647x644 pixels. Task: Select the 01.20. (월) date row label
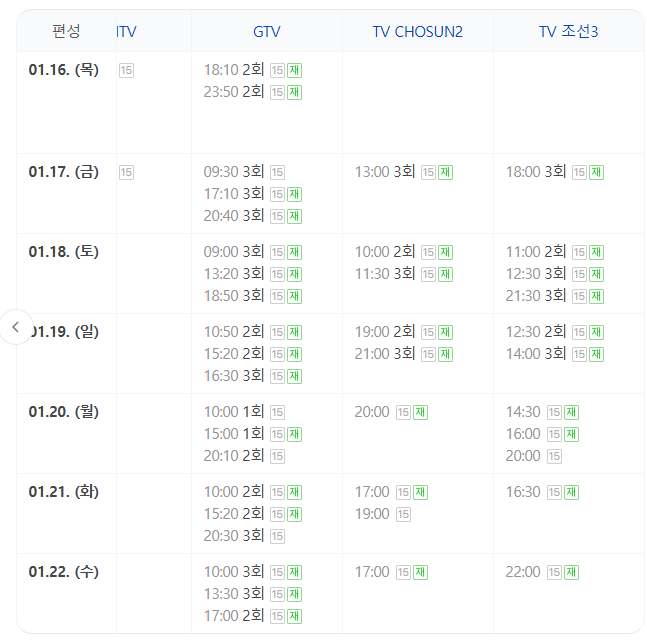pyautogui.click(x=64, y=412)
